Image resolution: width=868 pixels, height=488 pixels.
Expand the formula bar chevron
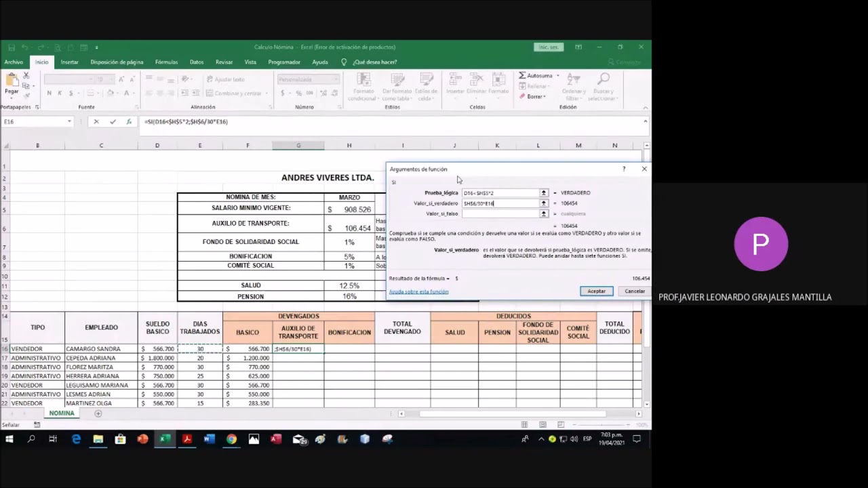click(645, 122)
